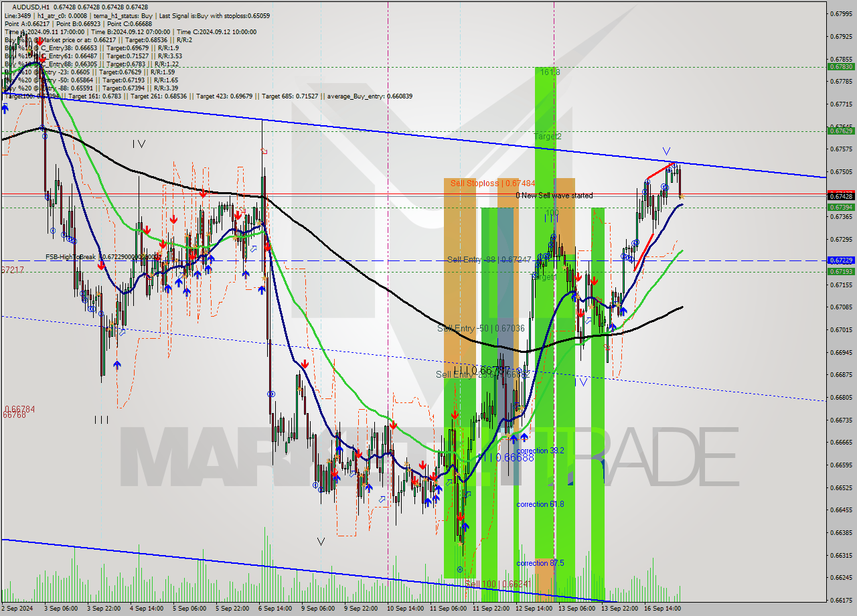Select the 'Sell Stoploss | 0.67484' label
This screenshot has width=857, height=616.
click(x=492, y=183)
